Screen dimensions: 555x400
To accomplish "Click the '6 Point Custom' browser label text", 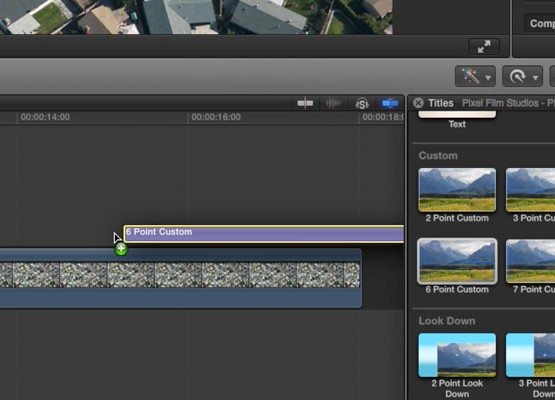I will [457, 290].
